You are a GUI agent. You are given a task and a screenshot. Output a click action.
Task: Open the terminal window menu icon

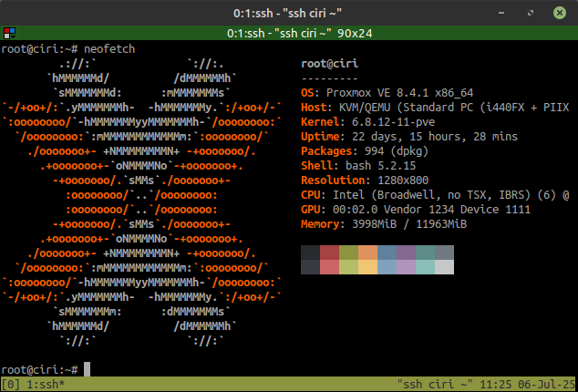click(10, 33)
